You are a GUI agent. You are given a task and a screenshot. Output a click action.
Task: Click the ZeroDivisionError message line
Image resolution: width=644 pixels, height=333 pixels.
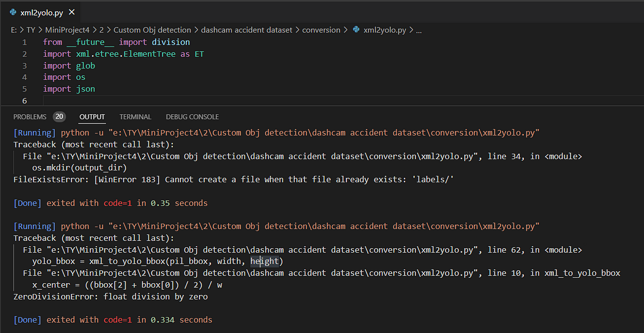pos(111,297)
